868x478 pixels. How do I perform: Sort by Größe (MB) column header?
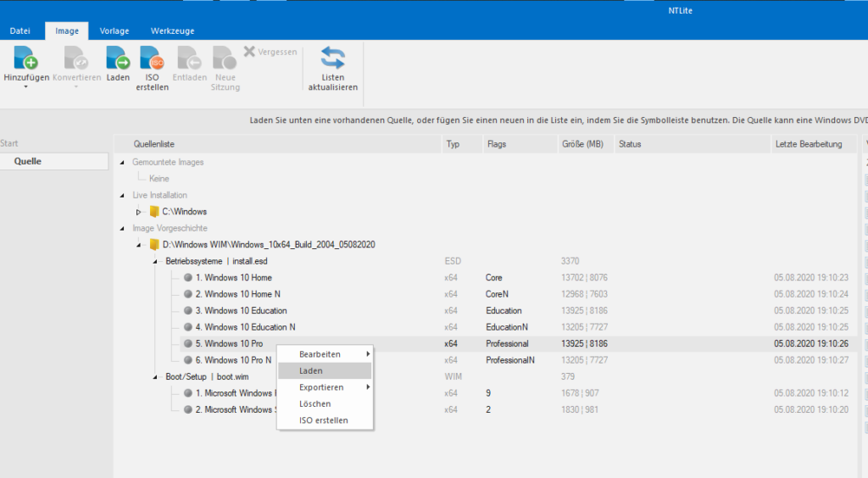[x=586, y=144]
